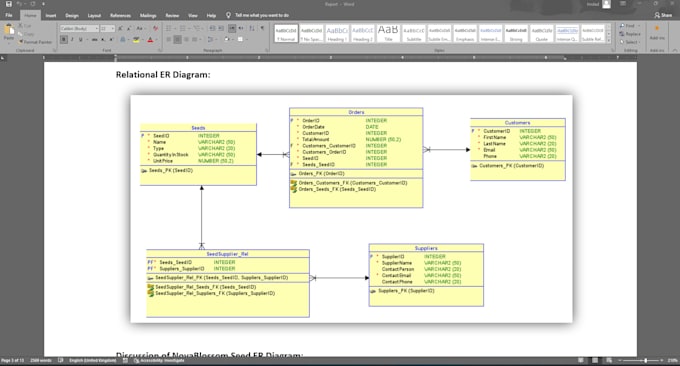Toggle Italic formatting
Viewport: 680px width, 366px height.
tap(72, 39)
